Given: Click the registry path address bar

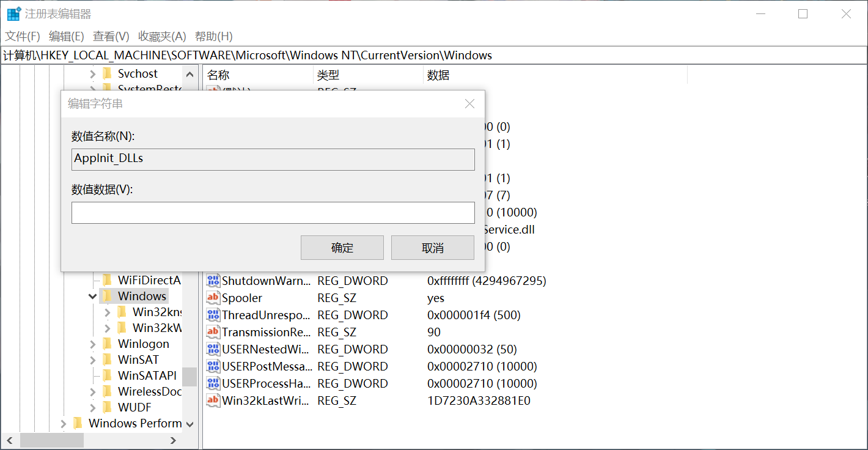Looking at the screenshot, I should pyautogui.click(x=434, y=56).
